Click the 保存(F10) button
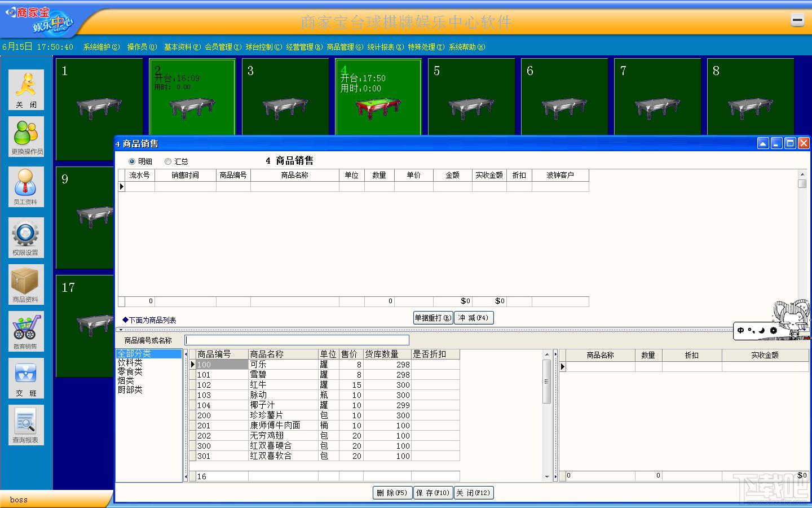The width and height of the screenshot is (812, 508). pyautogui.click(x=433, y=493)
